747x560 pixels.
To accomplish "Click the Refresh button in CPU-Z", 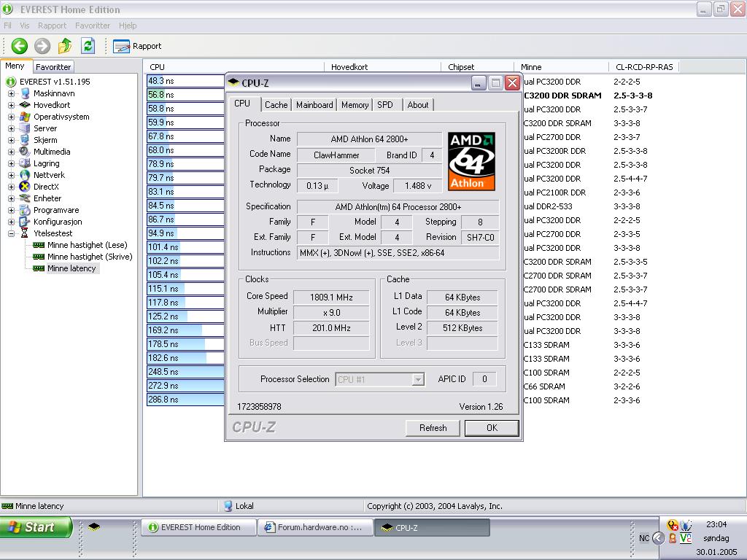I will [433, 427].
